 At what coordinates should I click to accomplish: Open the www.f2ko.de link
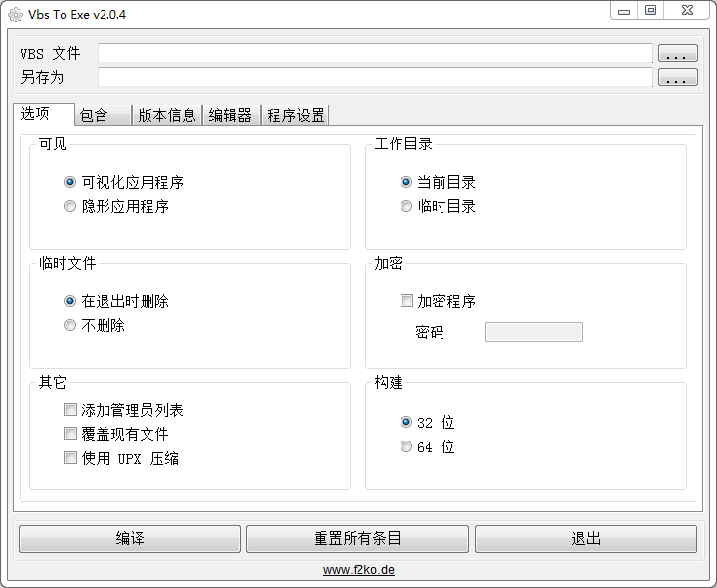pos(358,570)
